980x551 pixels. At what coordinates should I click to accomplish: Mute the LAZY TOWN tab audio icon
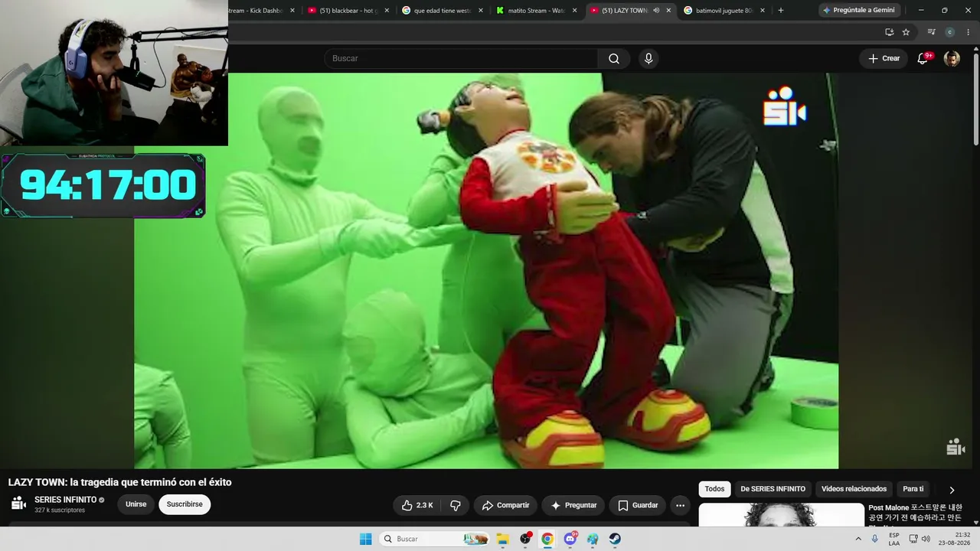tap(655, 11)
